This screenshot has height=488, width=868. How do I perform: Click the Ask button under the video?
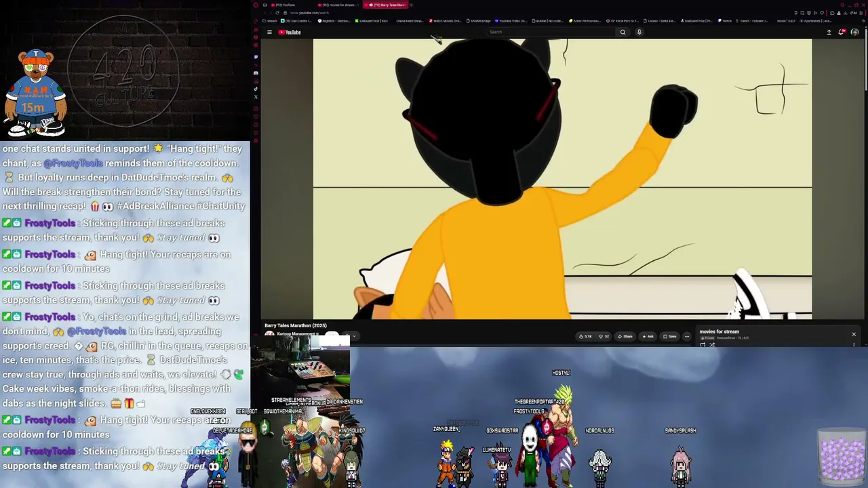click(x=648, y=336)
